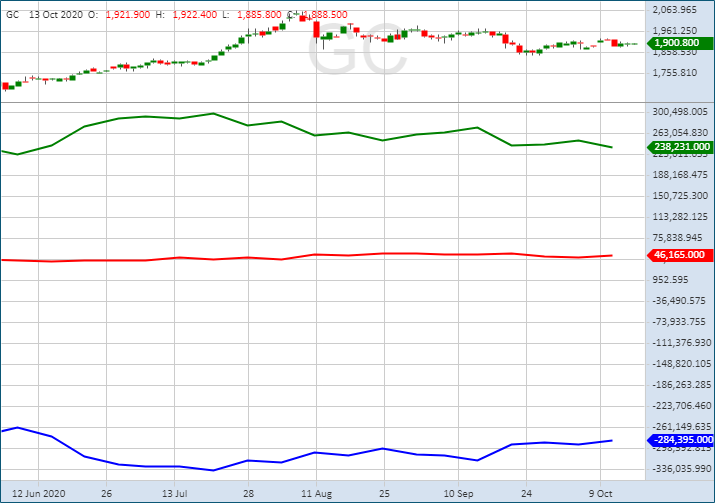Click the 1,755.810 price axis label
This screenshot has width=715, height=503.
674,73
